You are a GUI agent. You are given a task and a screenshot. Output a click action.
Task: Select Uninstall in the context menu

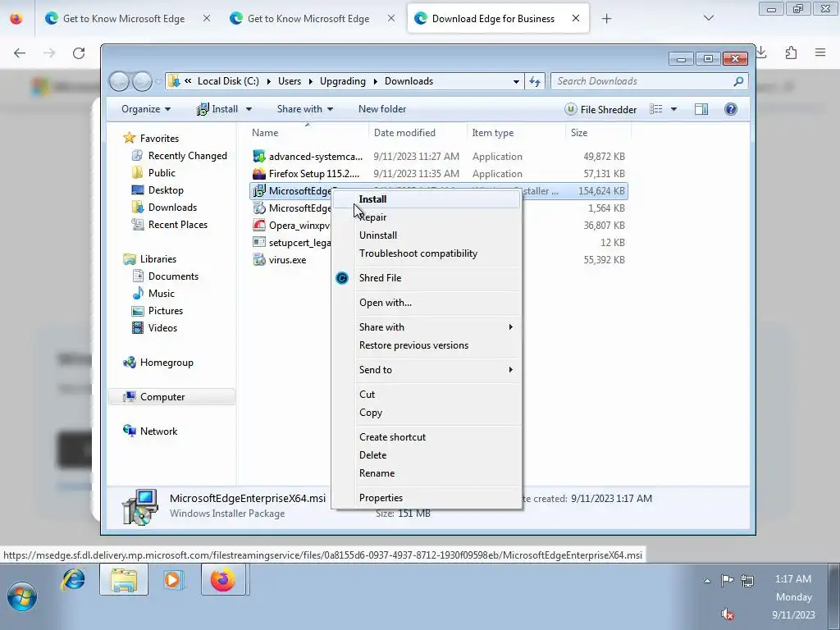click(377, 235)
